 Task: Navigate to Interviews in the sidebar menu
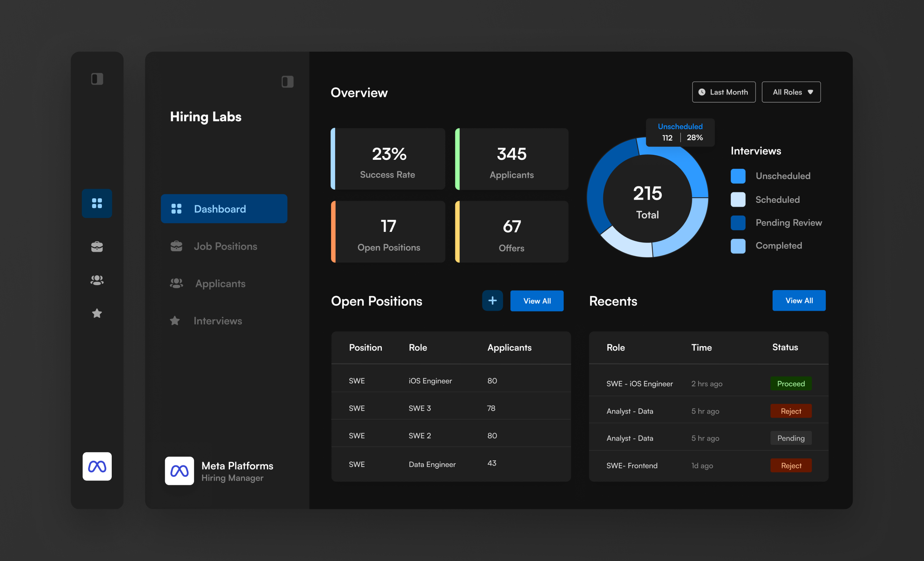(x=217, y=321)
